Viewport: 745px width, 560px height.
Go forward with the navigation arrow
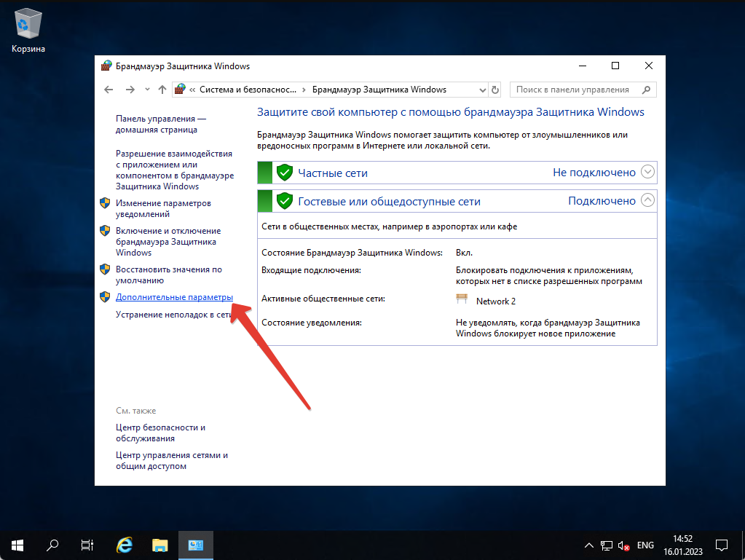pos(130,90)
